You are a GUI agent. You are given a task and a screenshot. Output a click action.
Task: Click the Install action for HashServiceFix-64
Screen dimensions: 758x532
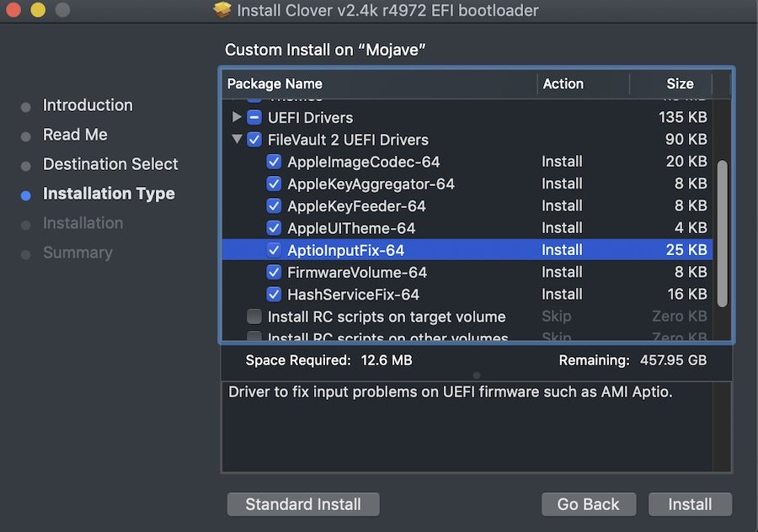pyautogui.click(x=562, y=295)
